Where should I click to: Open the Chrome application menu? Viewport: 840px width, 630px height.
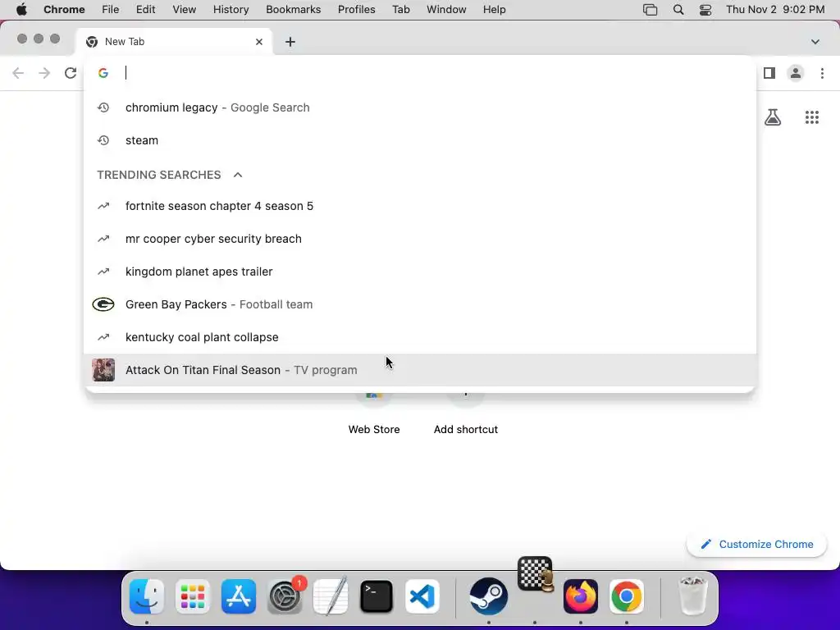pos(64,10)
